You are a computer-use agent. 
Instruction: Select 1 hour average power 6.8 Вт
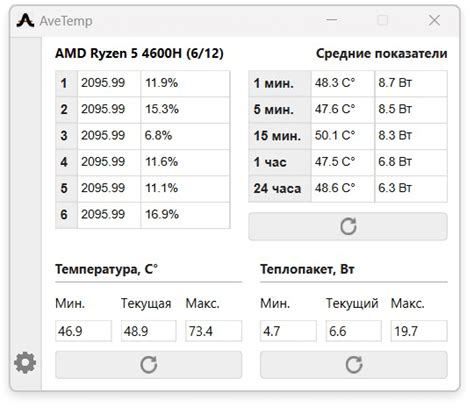[x=411, y=162]
